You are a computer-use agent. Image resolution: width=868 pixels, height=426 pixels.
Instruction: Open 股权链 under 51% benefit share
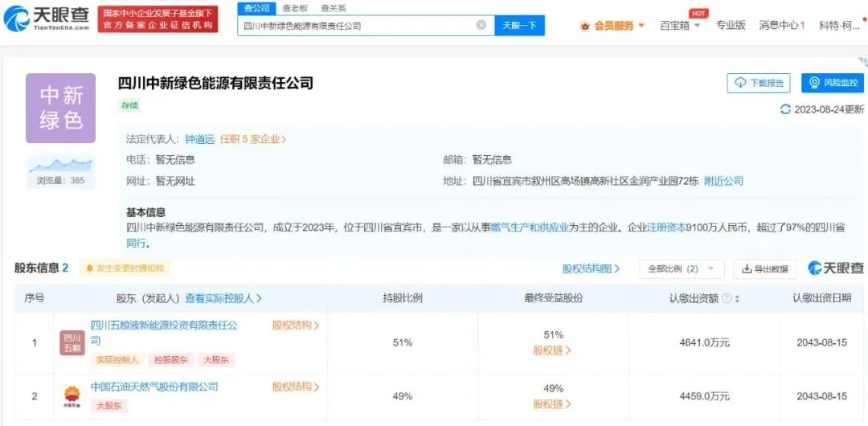(x=552, y=350)
